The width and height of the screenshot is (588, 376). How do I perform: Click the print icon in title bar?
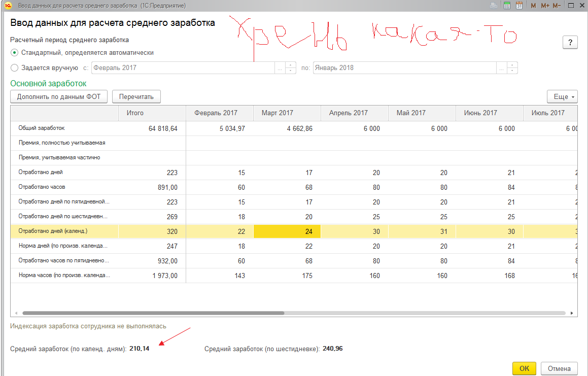tap(494, 6)
